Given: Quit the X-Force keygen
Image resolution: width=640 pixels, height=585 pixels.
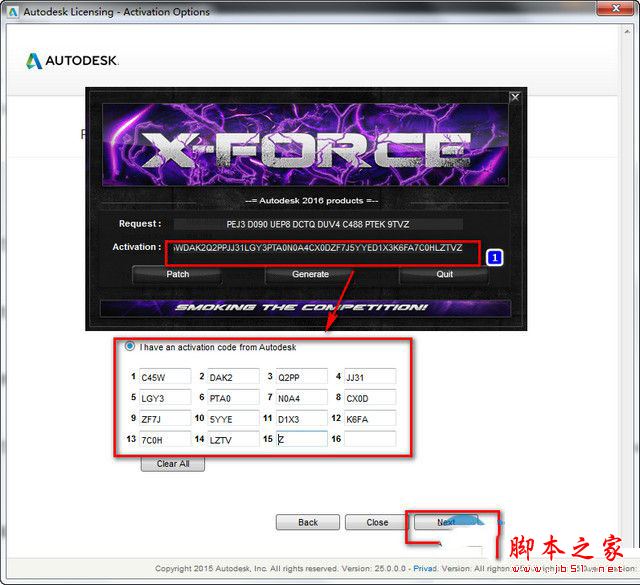Looking at the screenshot, I should (444, 275).
